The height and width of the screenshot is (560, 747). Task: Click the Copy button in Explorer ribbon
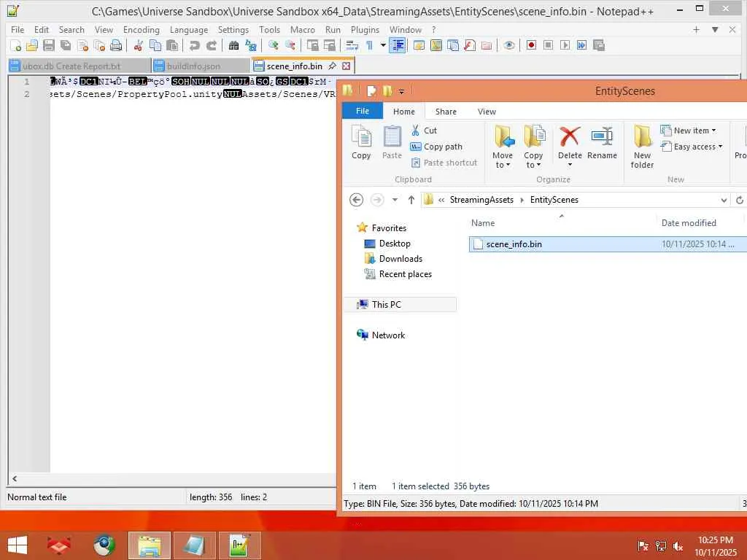coord(361,142)
